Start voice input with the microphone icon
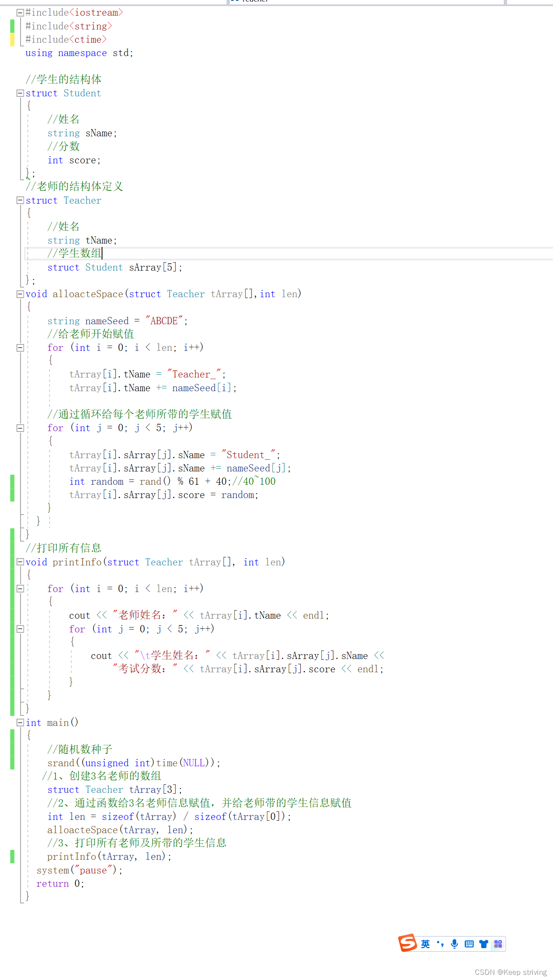The width and height of the screenshot is (553, 980). (454, 944)
